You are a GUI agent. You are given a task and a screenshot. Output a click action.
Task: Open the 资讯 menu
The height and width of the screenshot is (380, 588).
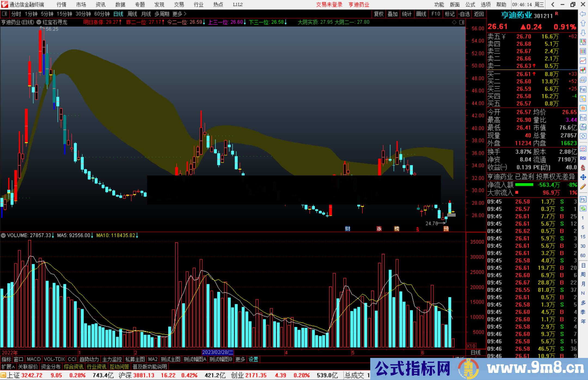[100, 5]
